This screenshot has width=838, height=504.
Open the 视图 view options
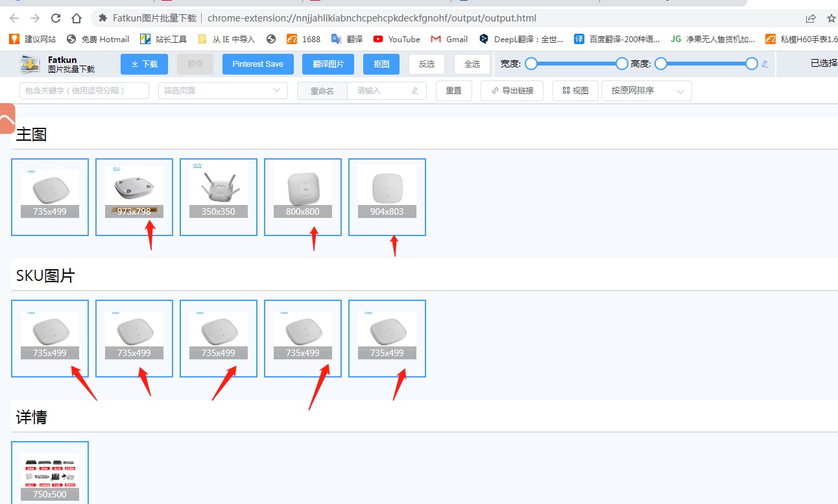(x=575, y=91)
